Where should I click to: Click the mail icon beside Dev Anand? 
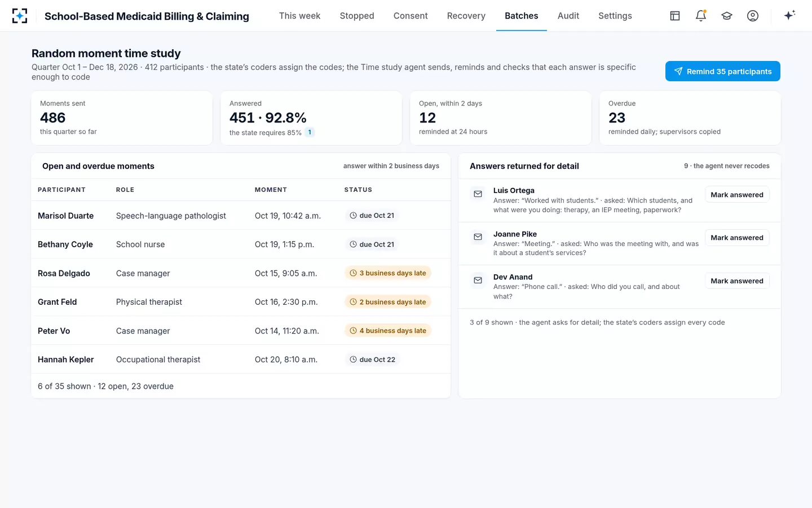478,281
